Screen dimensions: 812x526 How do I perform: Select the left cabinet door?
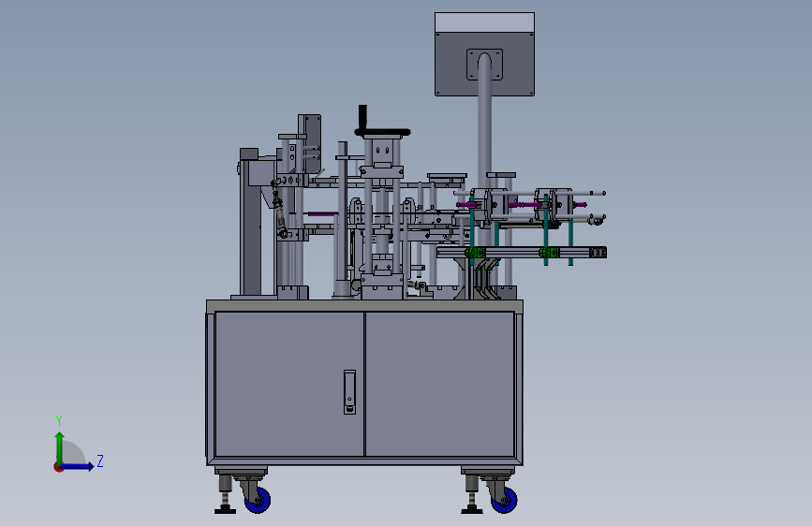pyautogui.click(x=289, y=384)
